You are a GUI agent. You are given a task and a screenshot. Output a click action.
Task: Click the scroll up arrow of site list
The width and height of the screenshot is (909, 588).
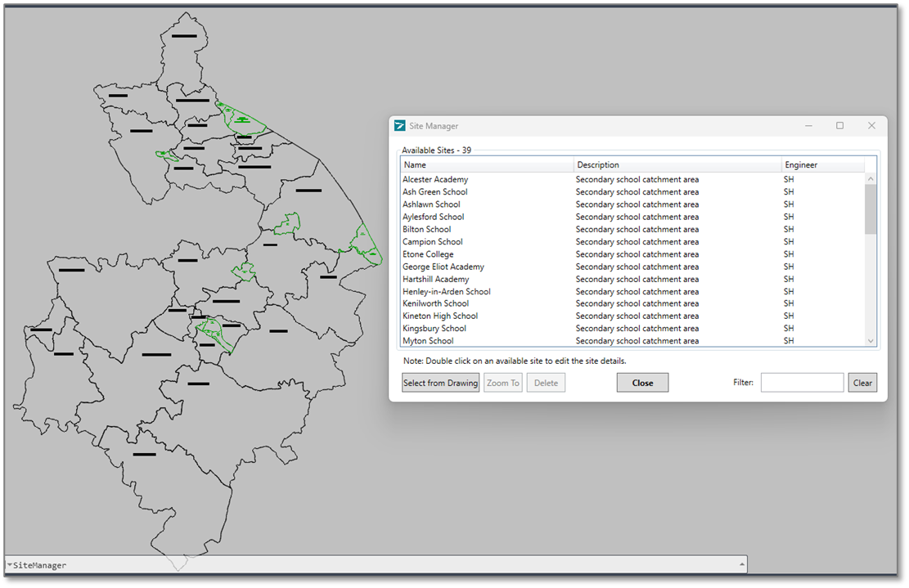coord(871,179)
